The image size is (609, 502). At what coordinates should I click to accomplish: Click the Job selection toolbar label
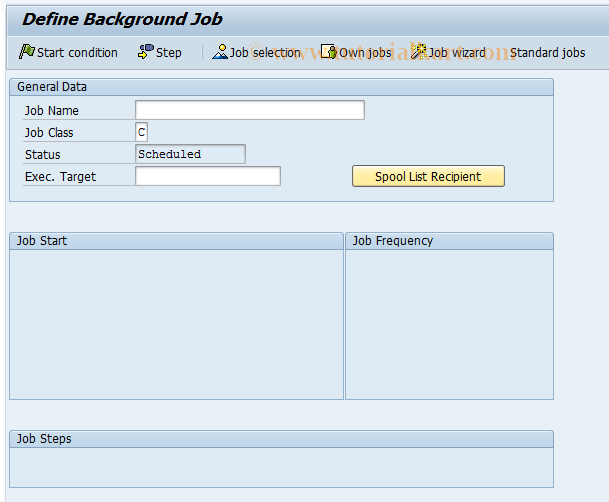[x=265, y=52]
